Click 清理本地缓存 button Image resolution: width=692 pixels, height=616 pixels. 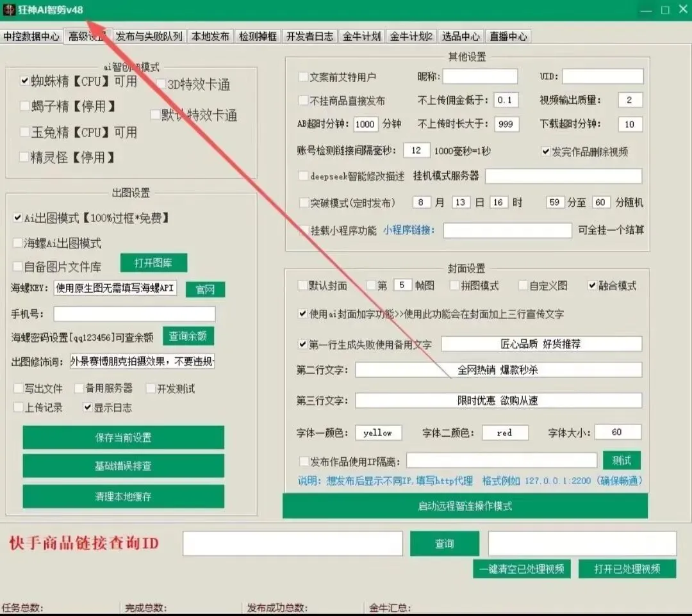[124, 496]
